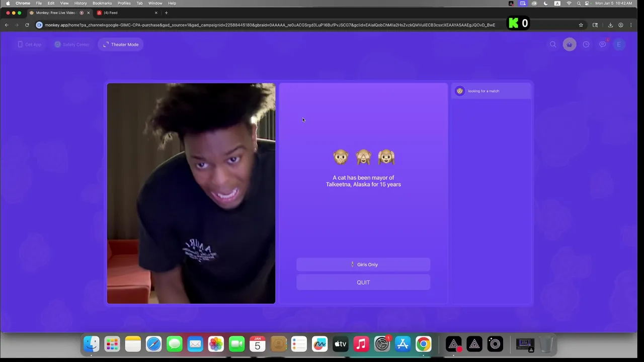Image resolution: width=644 pixels, height=362 pixels.
Task: Open the premium crown icon
Action: [x=570, y=44]
